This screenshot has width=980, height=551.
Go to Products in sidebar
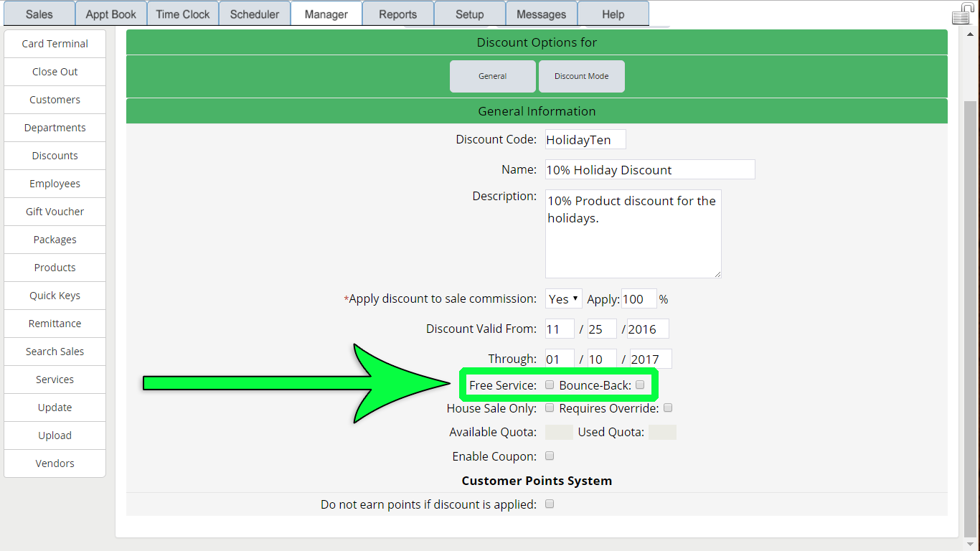pyautogui.click(x=55, y=268)
